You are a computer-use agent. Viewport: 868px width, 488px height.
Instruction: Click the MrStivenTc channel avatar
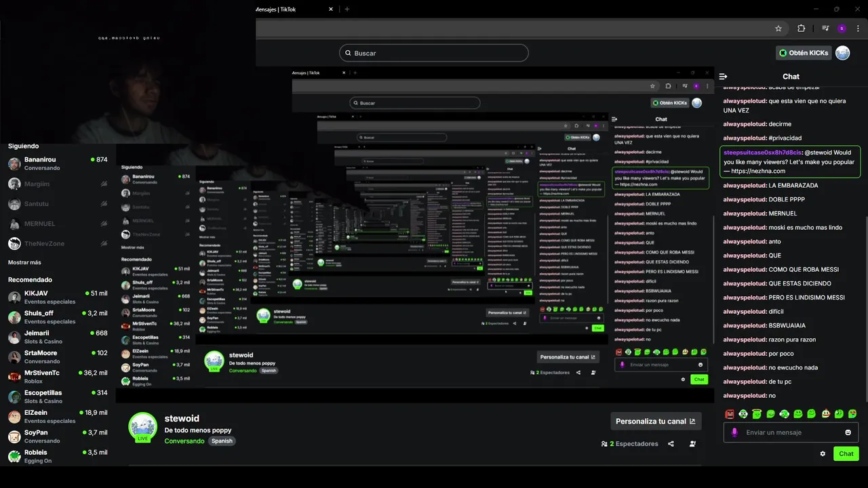coord(14,377)
